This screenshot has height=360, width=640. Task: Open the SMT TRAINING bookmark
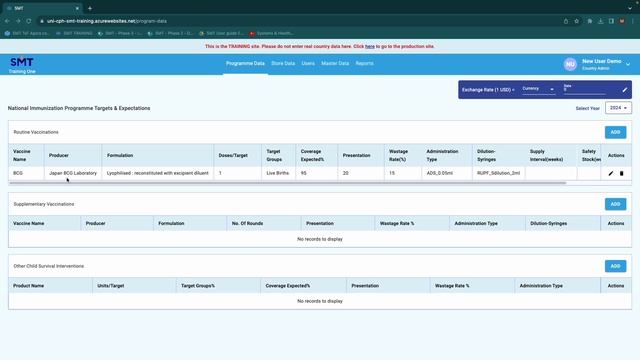click(74, 33)
